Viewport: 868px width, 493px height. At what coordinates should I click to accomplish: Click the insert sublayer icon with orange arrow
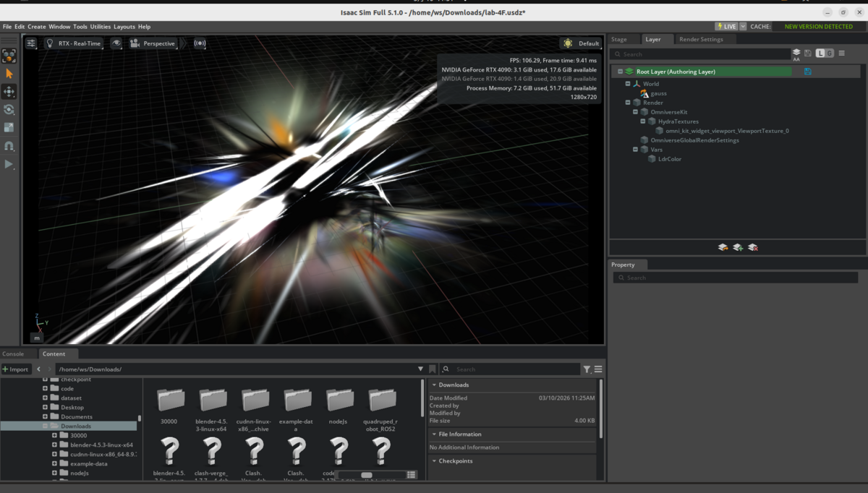(723, 247)
